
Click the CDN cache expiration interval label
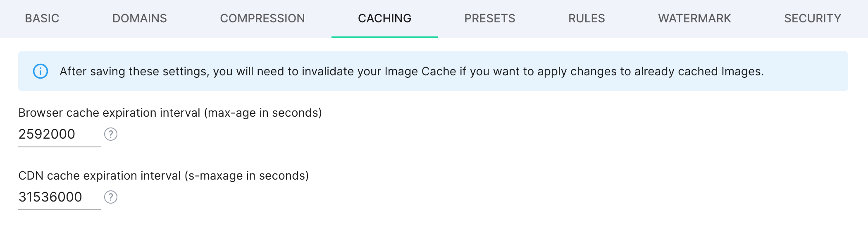(164, 175)
